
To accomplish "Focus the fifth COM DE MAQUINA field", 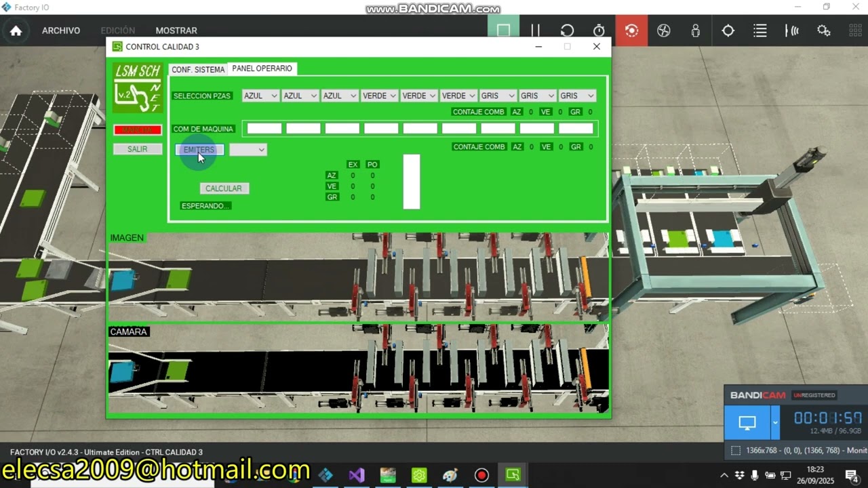I will (420, 129).
